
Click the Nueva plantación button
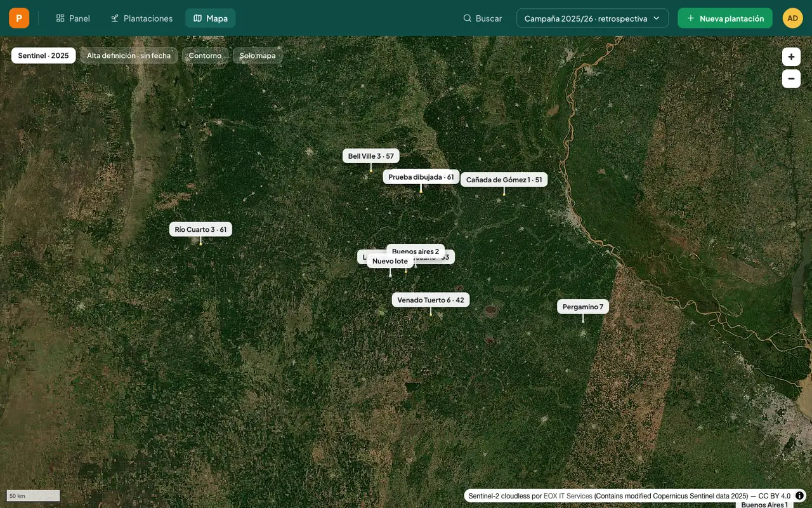(x=725, y=18)
